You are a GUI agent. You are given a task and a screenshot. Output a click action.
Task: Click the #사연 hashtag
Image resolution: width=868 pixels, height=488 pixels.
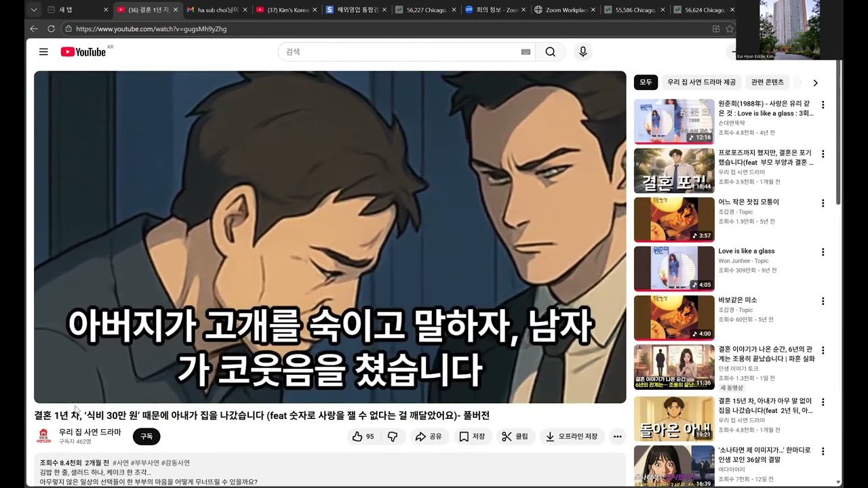tap(121, 463)
